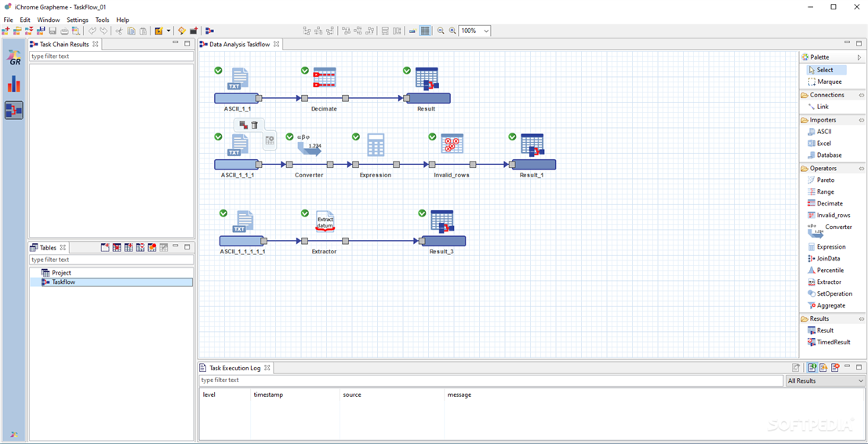Select the Decimate operator node on canvas

point(325,78)
